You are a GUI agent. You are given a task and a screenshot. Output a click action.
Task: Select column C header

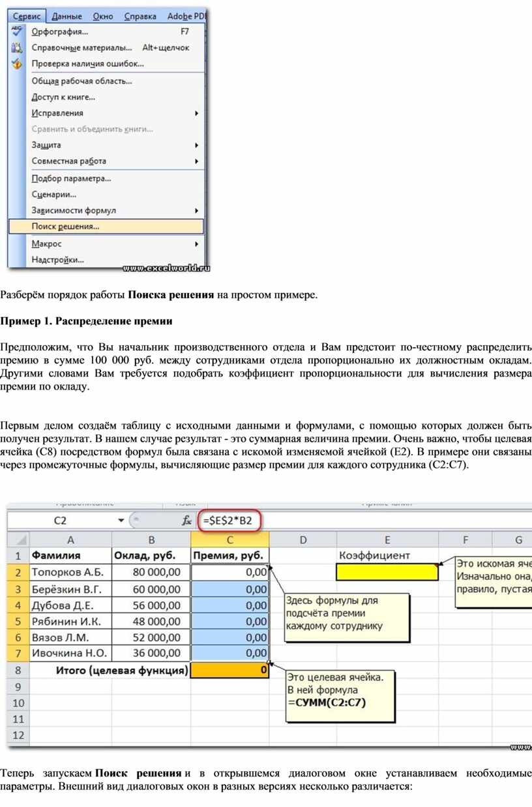point(229,540)
